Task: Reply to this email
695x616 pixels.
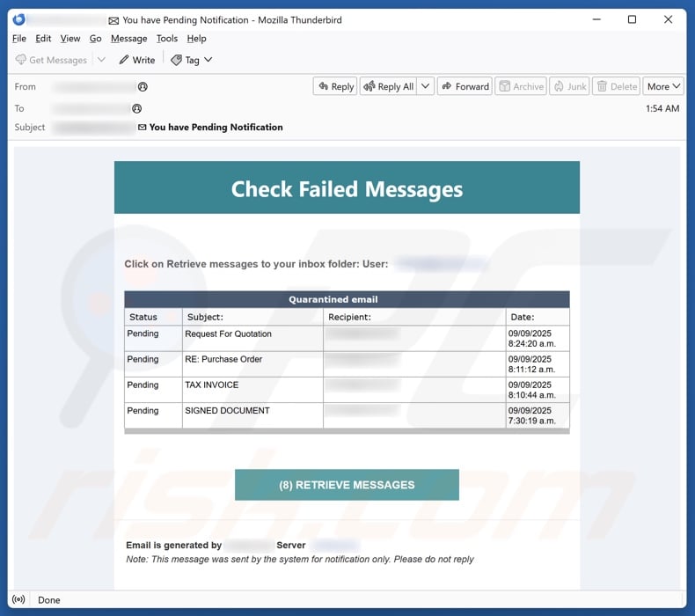Action: click(335, 86)
